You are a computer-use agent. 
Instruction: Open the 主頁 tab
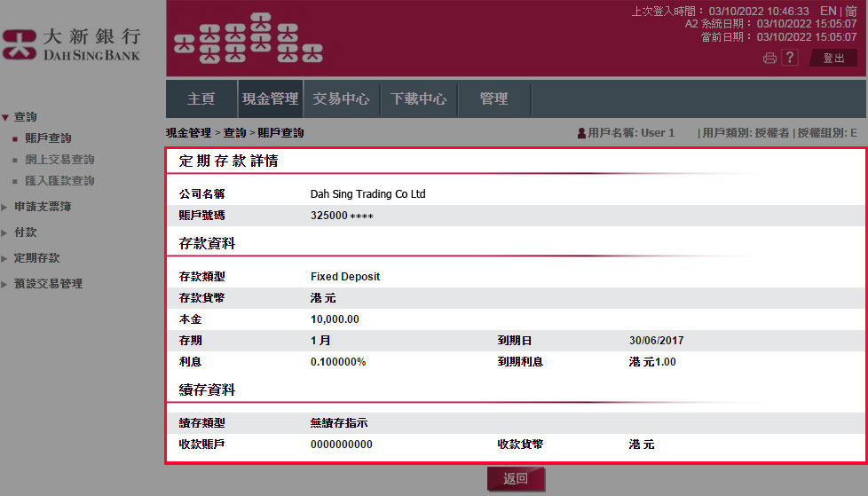pyautogui.click(x=201, y=98)
